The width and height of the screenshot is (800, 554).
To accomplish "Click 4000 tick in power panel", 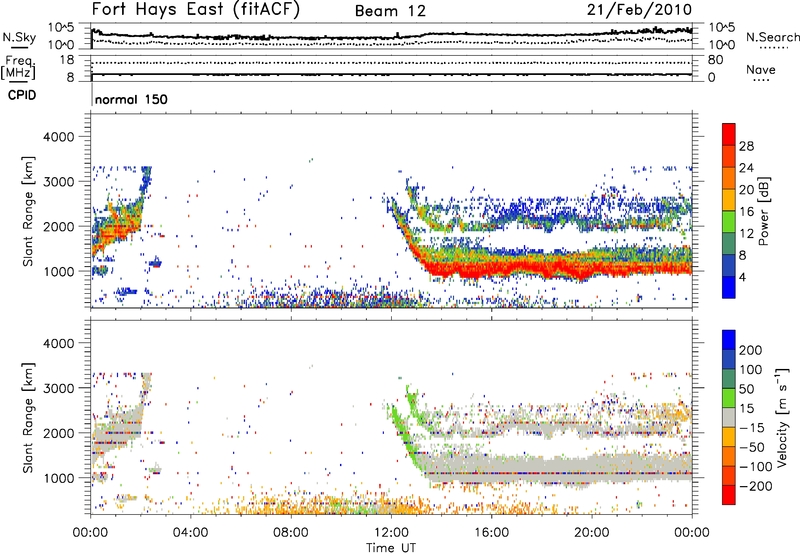I will (x=58, y=137).
